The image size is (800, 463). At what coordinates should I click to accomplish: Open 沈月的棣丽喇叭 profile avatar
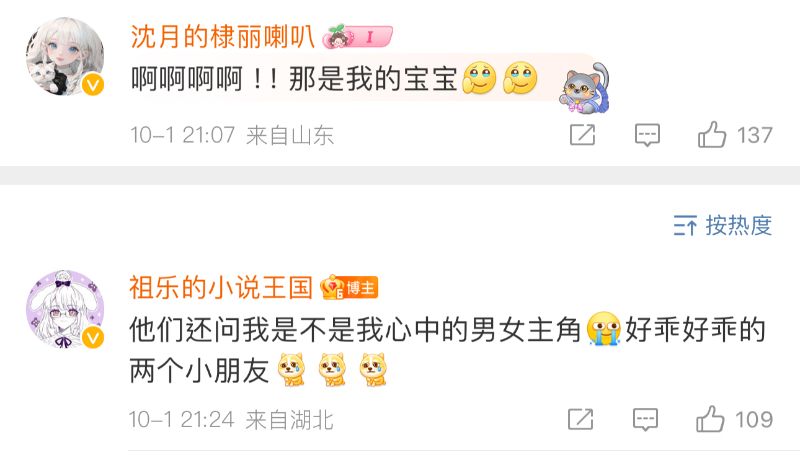[65, 56]
